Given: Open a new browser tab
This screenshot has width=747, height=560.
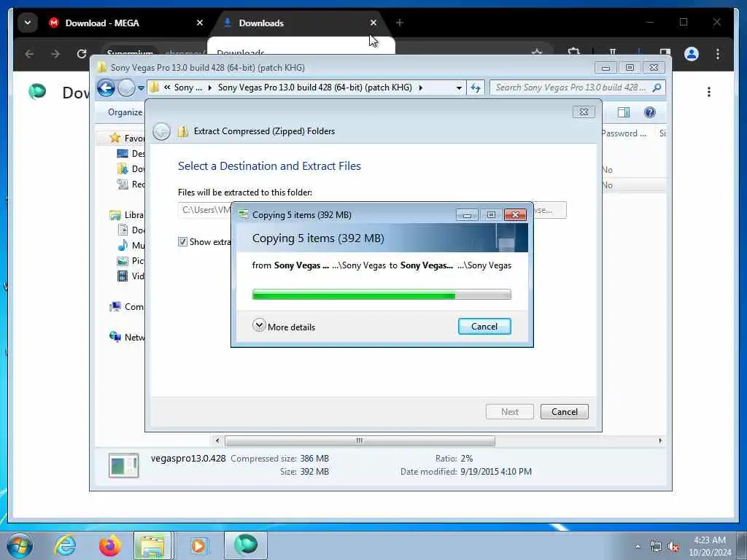Looking at the screenshot, I should click(x=400, y=23).
